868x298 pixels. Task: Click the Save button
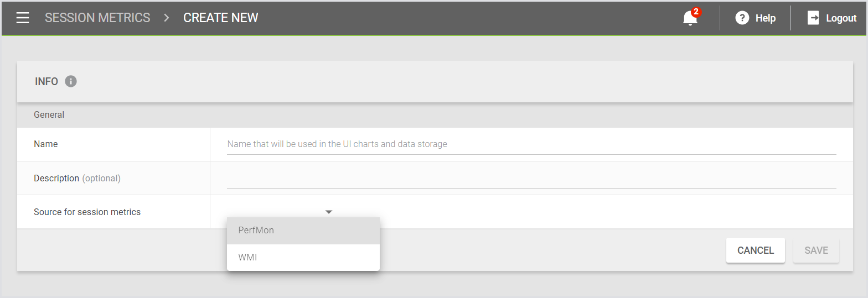click(816, 250)
